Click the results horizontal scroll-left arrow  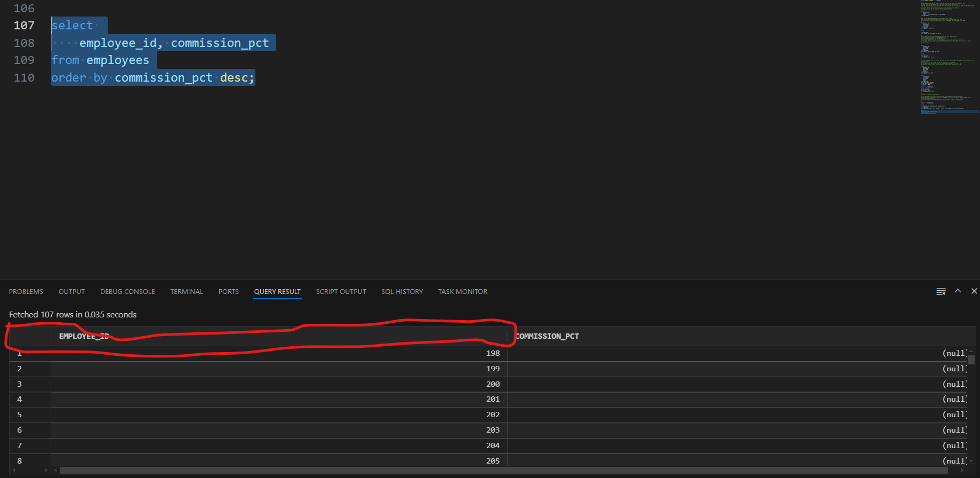click(56, 471)
